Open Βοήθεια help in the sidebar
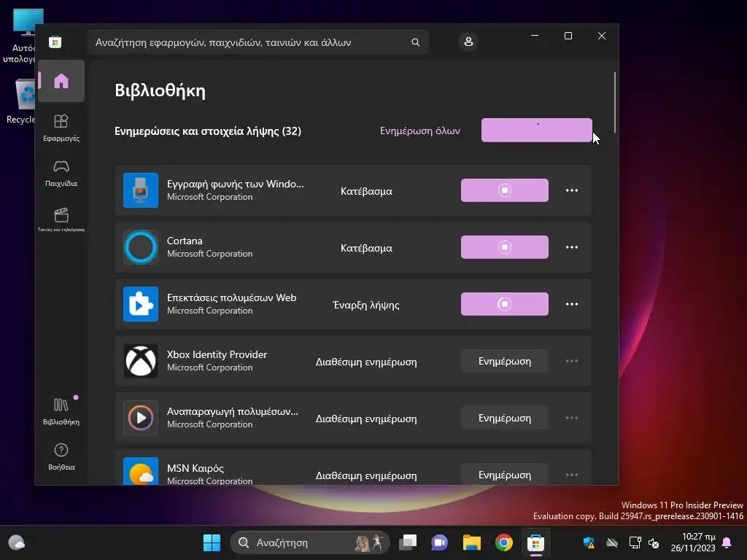 (x=61, y=456)
